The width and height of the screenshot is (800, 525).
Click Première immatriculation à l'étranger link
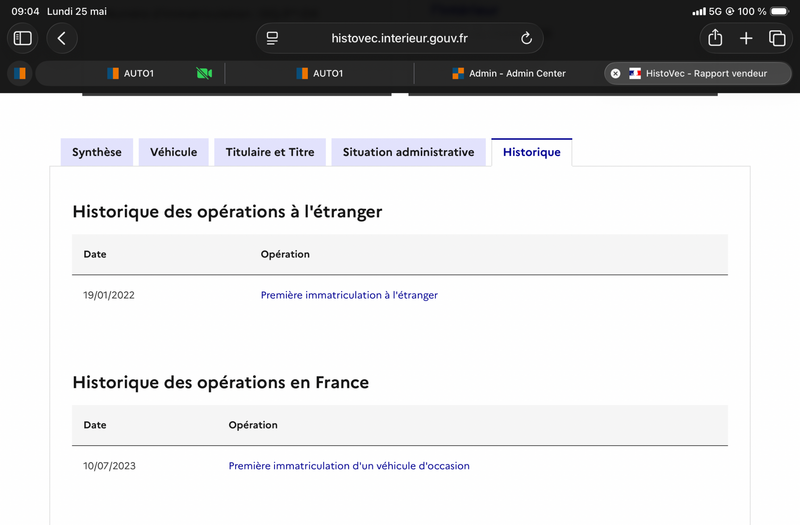point(349,295)
